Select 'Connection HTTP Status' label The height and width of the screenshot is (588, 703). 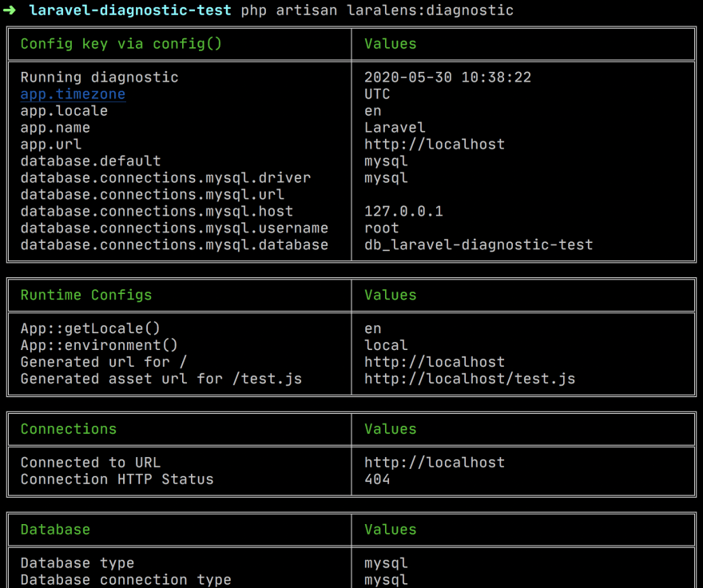pos(117,479)
